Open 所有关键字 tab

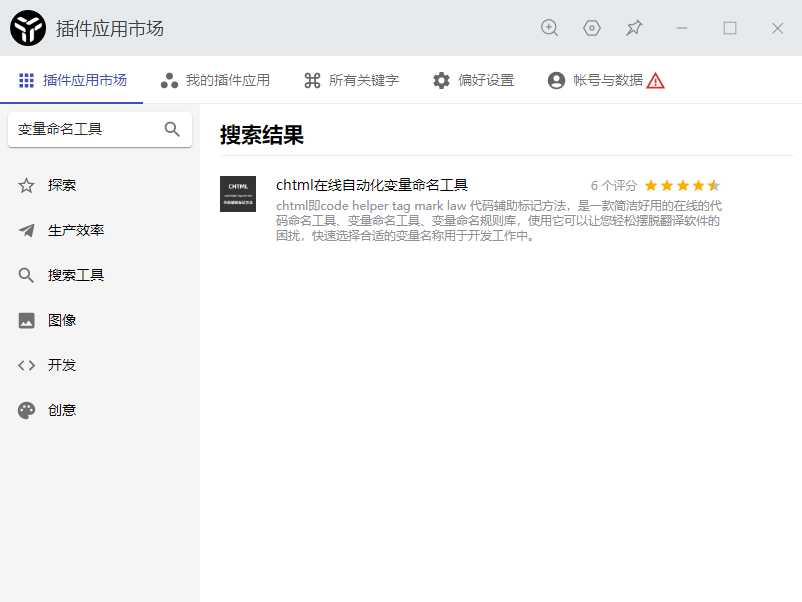pos(351,80)
